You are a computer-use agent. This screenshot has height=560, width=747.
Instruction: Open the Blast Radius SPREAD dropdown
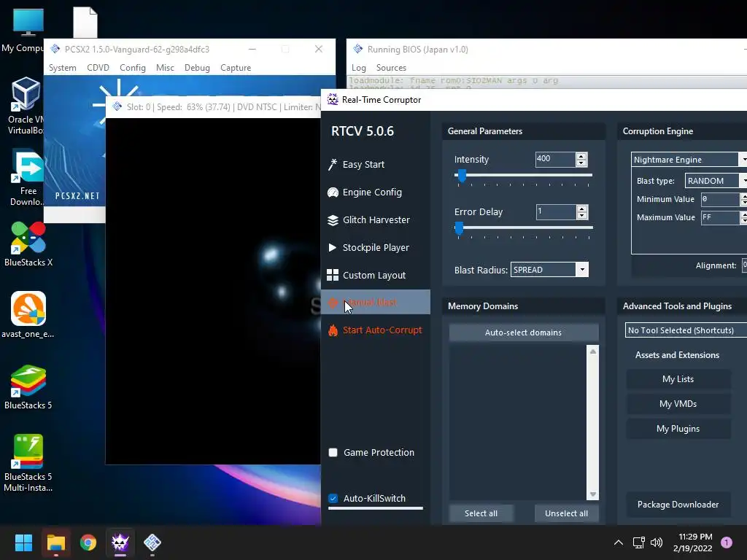(x=582, y=270)
